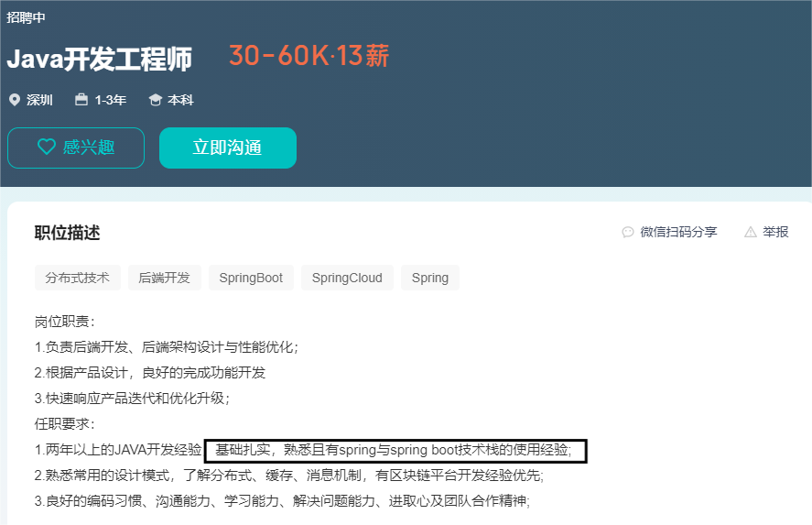The height and width of the screenshot is (525, 812).
Task: Click the 招聘中 status label
Action: click(x=26, y=17)
